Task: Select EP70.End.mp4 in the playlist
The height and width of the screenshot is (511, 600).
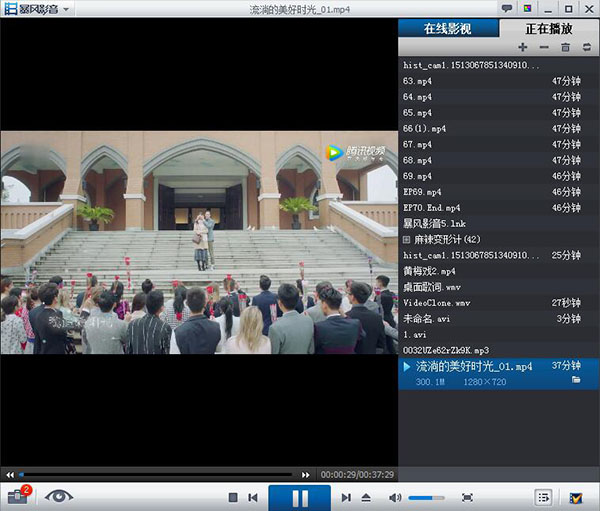Action: point(497,208)
